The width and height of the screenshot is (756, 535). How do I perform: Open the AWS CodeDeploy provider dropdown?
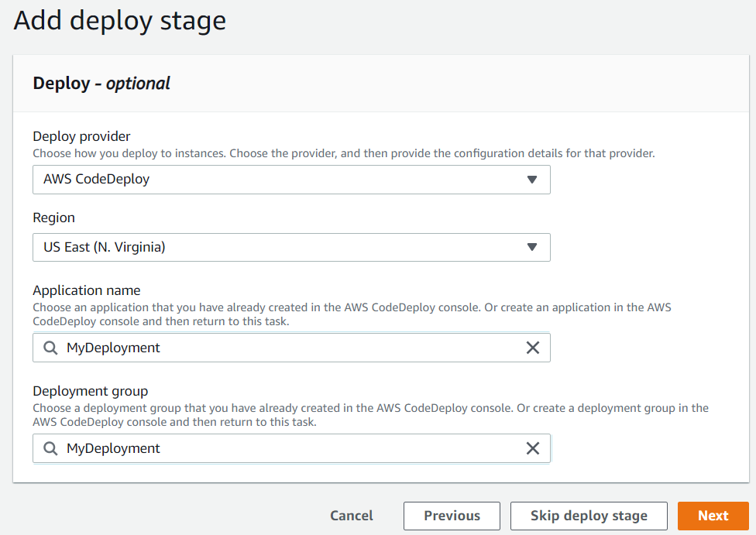coord(291,180)
